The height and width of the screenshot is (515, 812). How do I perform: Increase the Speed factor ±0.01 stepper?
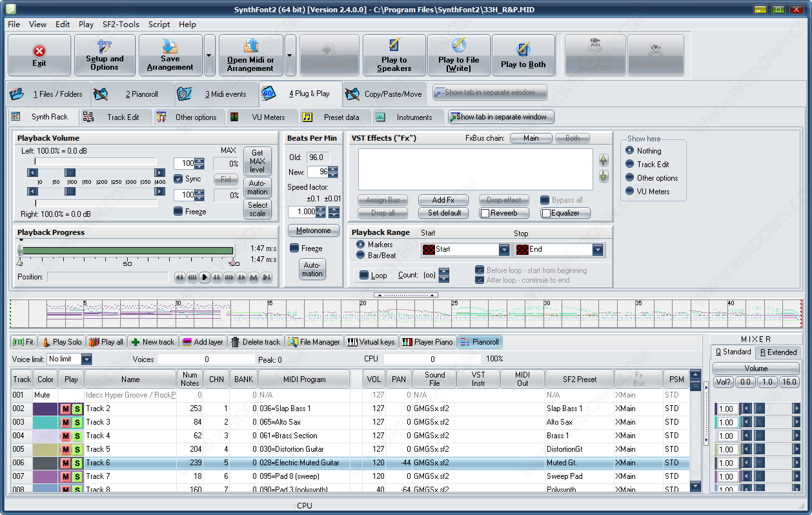pyautogui.click(x=334, y=208)
